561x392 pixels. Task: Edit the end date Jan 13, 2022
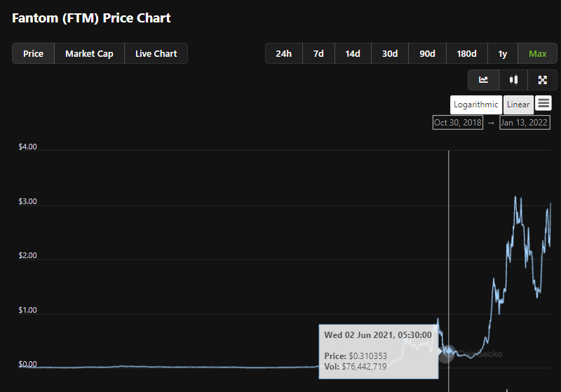(525, 123)
